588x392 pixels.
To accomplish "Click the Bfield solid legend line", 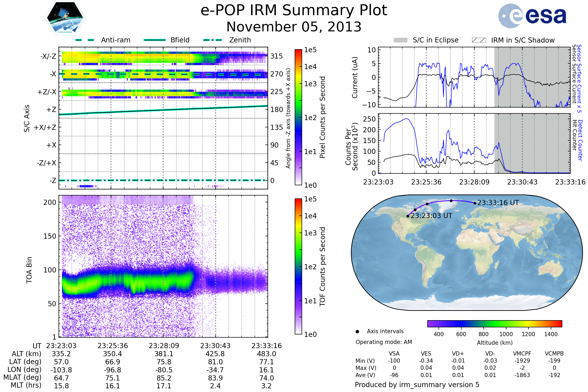I will (155, 40).
